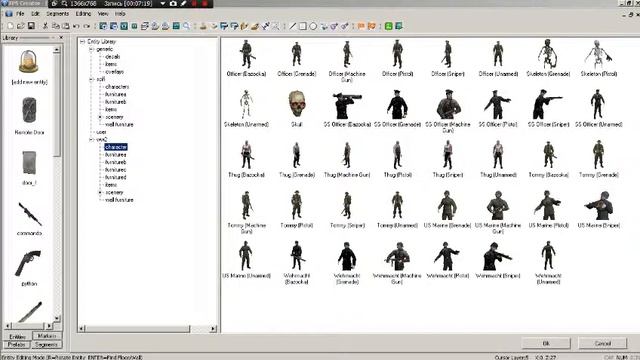Select overlays in the generic folder

[115, 72]
